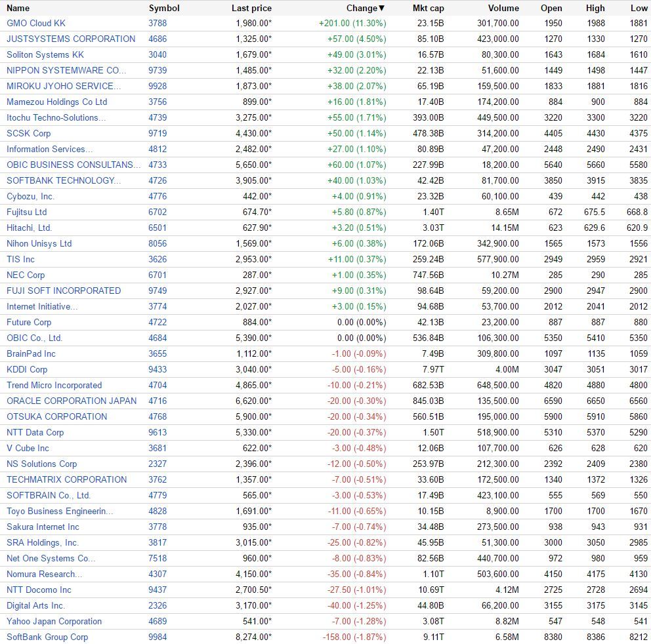
Task: Select the +201.00 (11.30%) change value
Action: click(x=352, y=23)
